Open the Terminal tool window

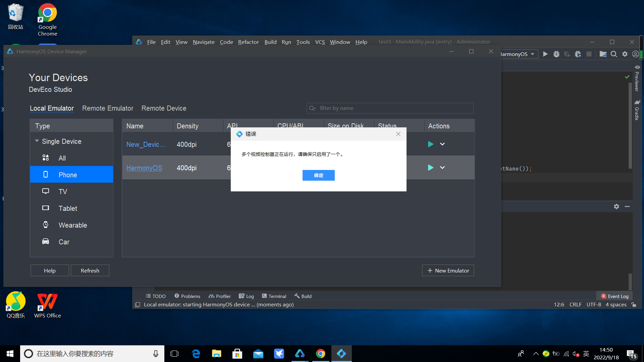point(274,296)
